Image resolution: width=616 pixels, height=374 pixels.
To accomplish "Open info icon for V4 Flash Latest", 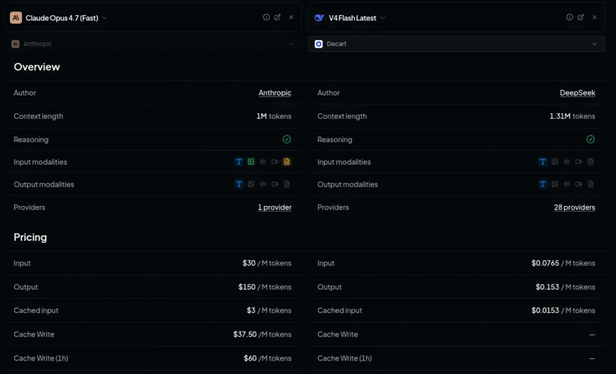I will coord(570,17).
